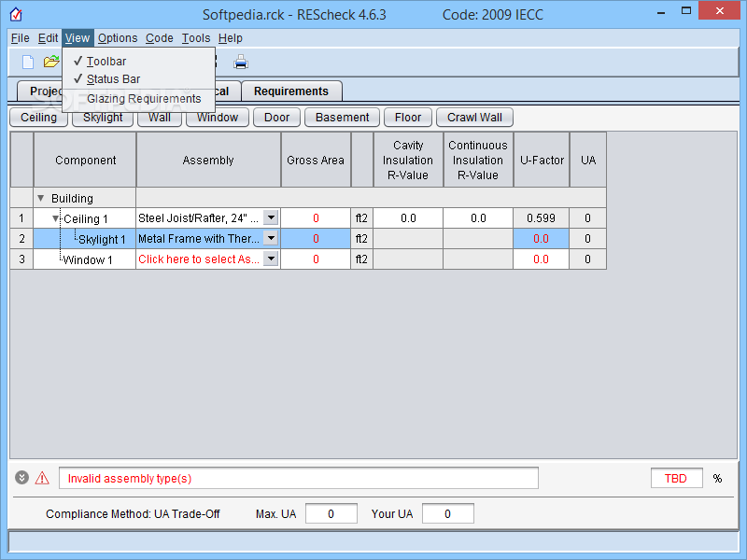Add a Door component
This screenshot has height=560, width=747.
(x=276, y=118)
